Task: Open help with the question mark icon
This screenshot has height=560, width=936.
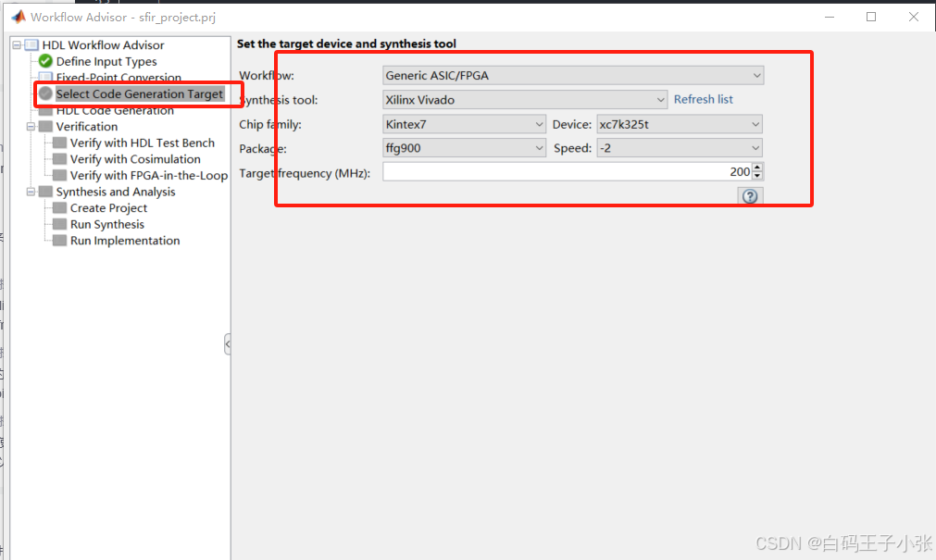Action: (750, 196)
